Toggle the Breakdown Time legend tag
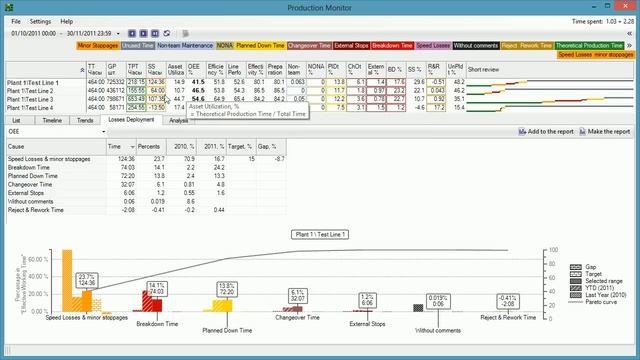This screenshot has height=360, width=640. pos(392,45)
